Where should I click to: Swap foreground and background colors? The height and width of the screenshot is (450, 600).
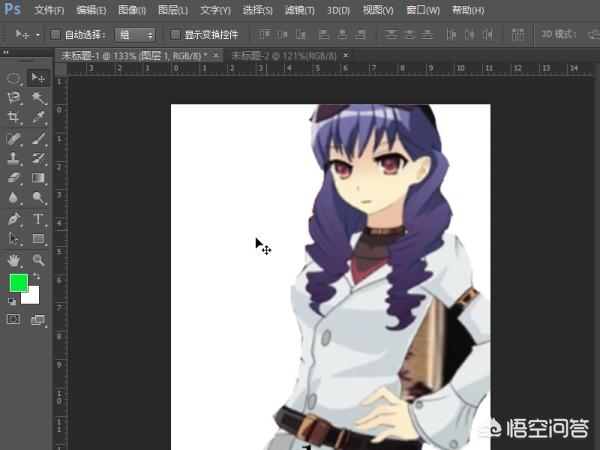[x=37, y=276]
